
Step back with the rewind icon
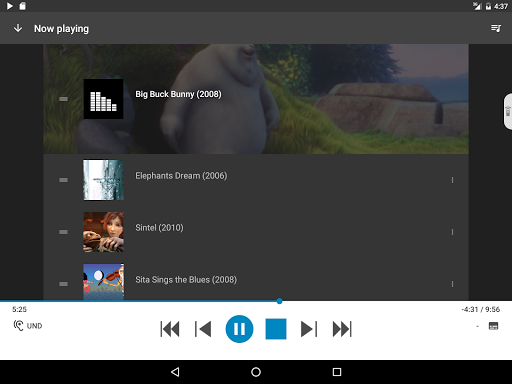(x=203, y=329)
